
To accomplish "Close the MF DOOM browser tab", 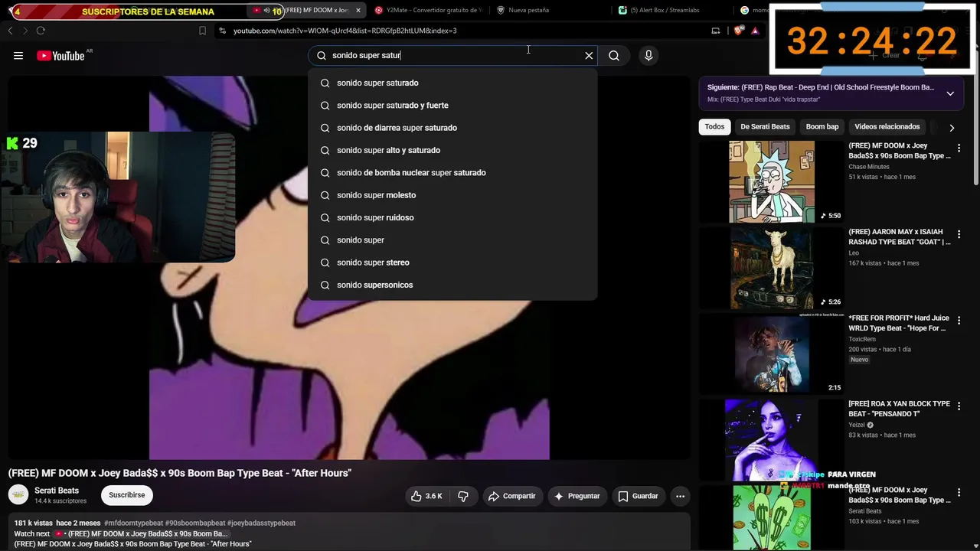I will pos(358,11).
